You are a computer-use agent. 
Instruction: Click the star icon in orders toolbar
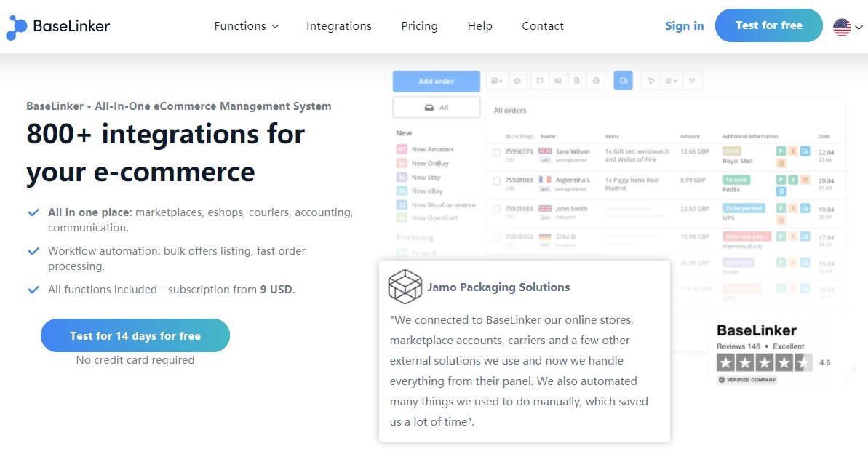point(517,81)
